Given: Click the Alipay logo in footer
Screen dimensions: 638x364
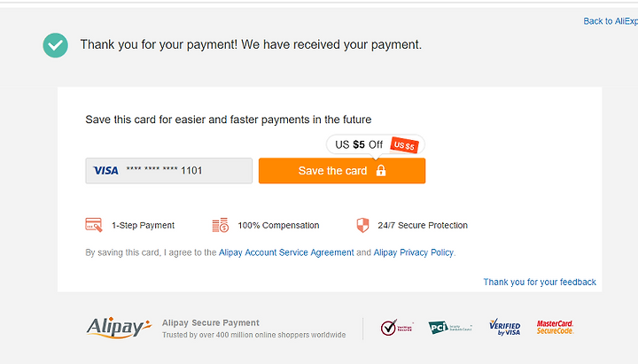Looking at the screenshot, I should coord(119,328).
